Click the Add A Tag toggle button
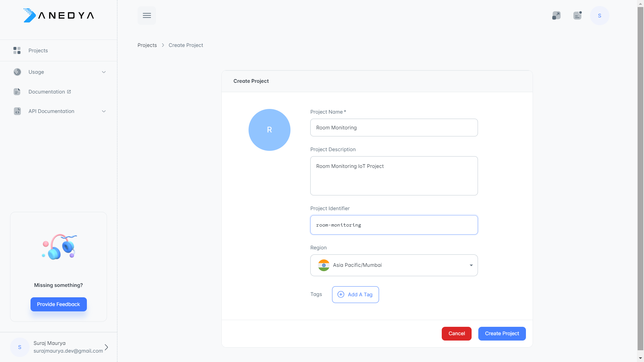 coord(355,294)
